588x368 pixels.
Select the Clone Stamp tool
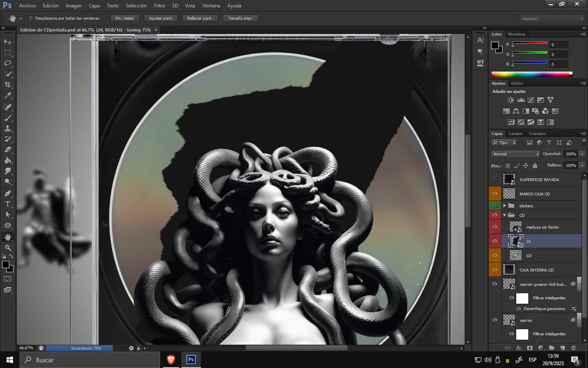click(8, 129)
